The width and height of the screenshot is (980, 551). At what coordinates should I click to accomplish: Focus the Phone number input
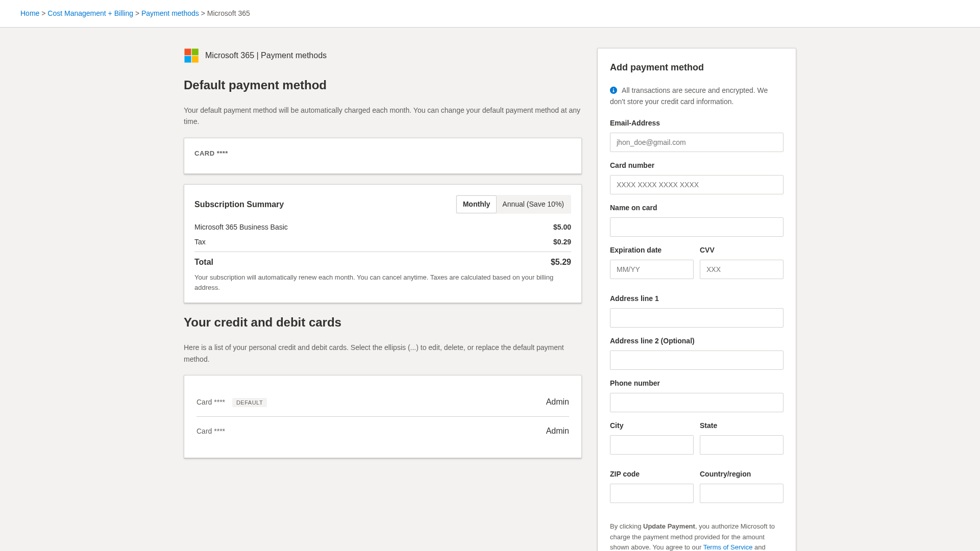click(696, 403)
